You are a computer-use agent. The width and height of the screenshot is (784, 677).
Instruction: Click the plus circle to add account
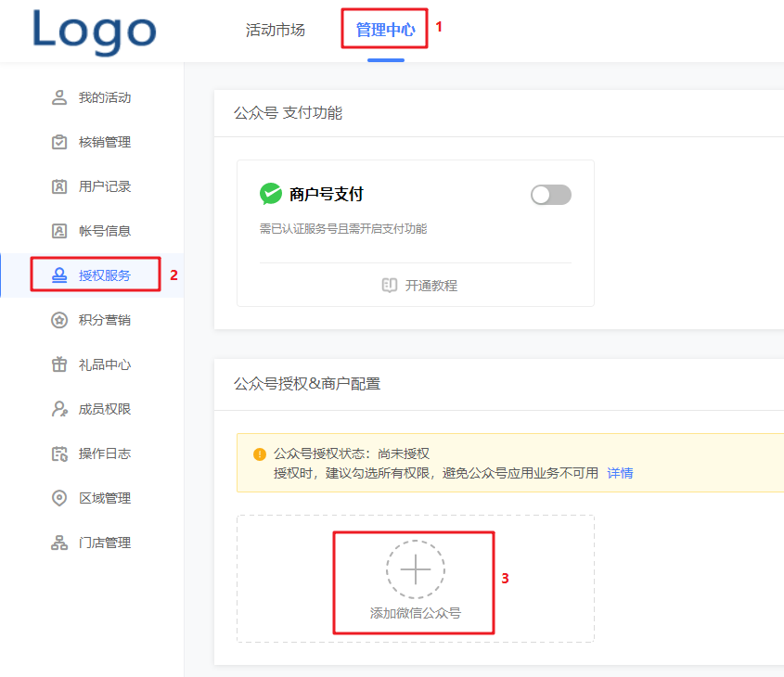pos(415,569)
